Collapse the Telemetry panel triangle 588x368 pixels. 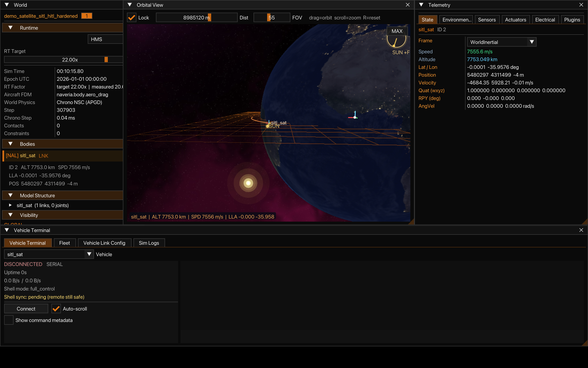421,5
